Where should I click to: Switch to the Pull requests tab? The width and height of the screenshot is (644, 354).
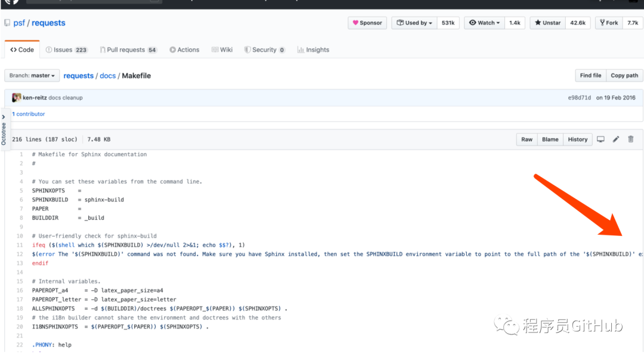(x=128, y=49)
